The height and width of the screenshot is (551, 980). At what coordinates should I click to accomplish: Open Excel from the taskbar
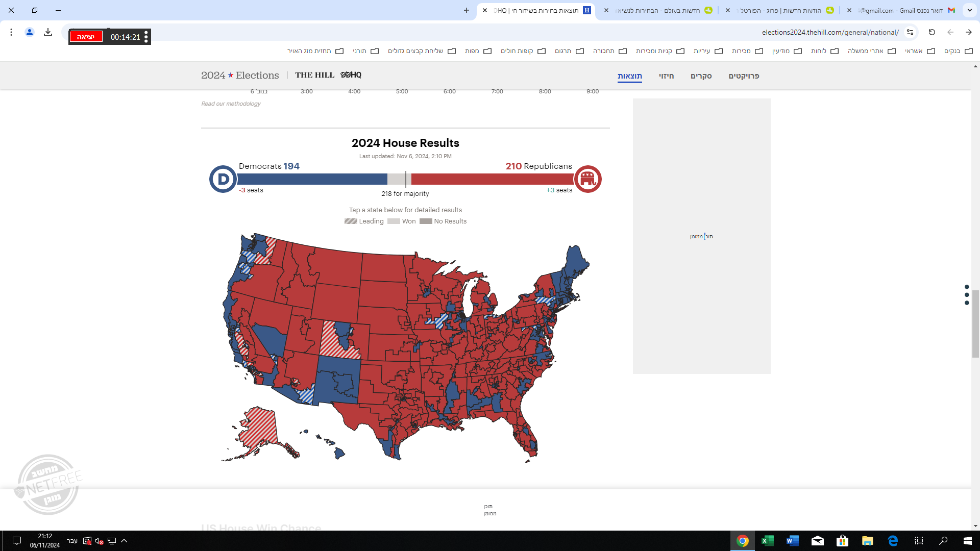point(767,541)
